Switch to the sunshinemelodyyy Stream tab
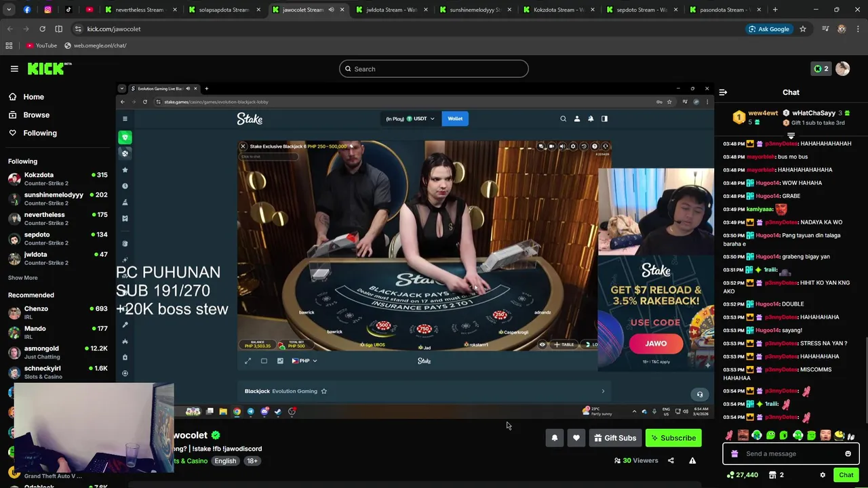 point(474,9)
